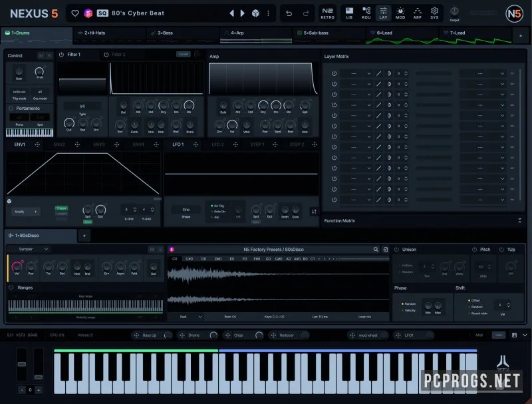Open the LAY layer page
Image resolution: width=532 pixels, height=404 pixels.
[383, 13]
